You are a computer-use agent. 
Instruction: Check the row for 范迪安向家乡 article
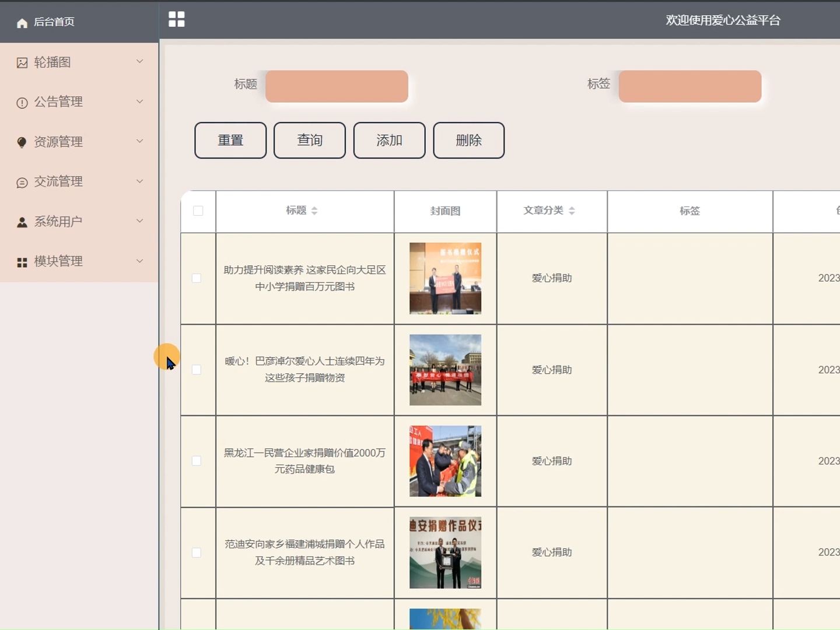coord(197,552)
